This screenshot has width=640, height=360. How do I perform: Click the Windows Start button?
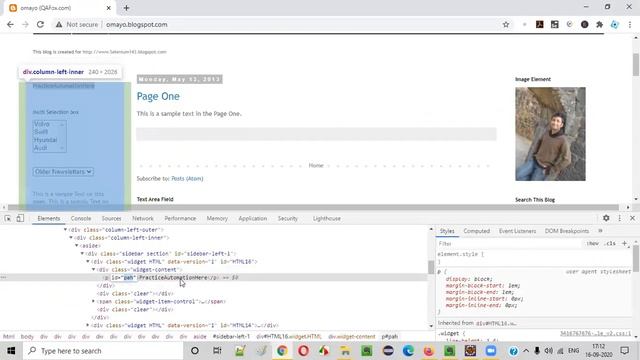(11, 351)
